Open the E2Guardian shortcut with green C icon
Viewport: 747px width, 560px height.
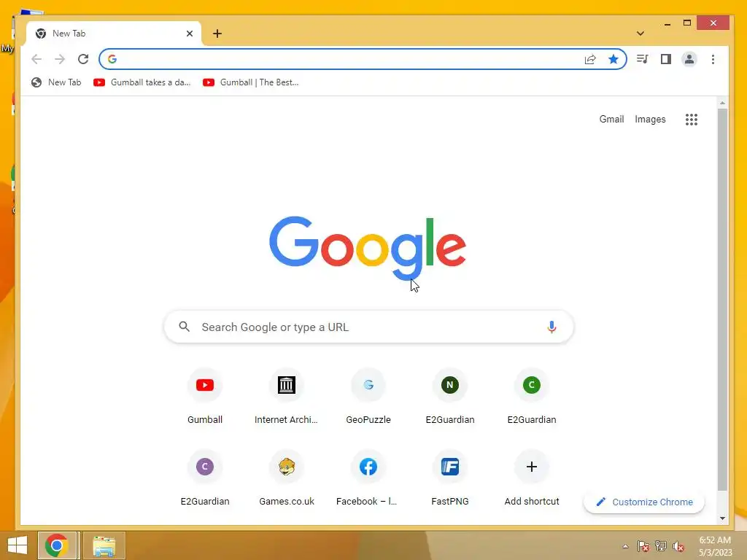pyautogui.click(x=532, y=397)
